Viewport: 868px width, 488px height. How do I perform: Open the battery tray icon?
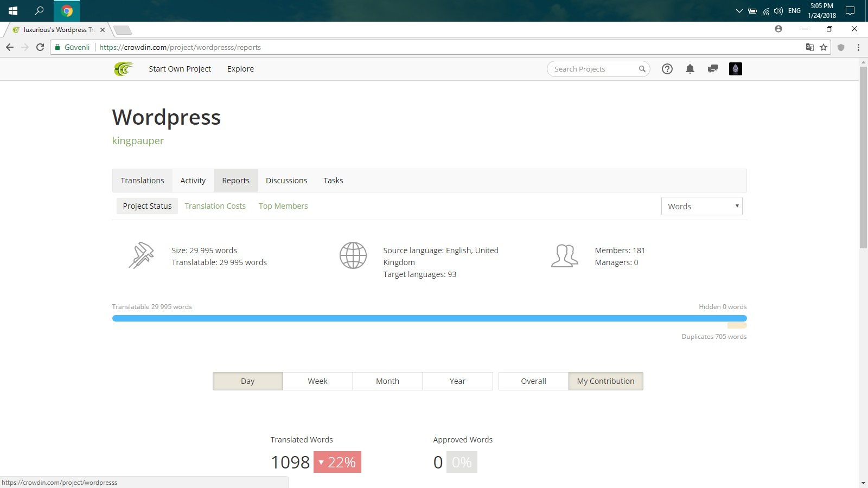coord(752,11)
